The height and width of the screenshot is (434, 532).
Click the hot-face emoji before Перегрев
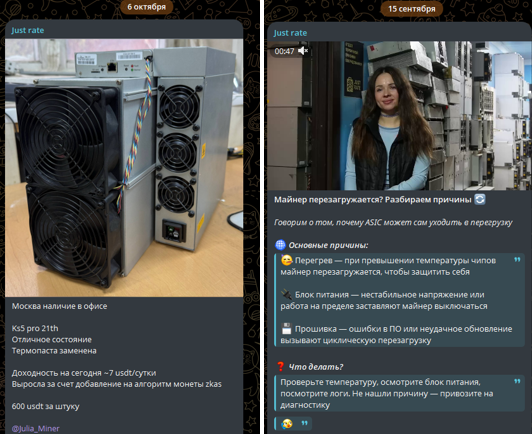coord(286,260)
